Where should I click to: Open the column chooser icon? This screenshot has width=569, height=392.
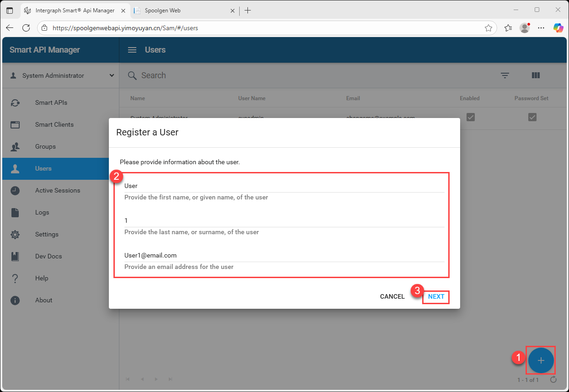tap(536, 75)
